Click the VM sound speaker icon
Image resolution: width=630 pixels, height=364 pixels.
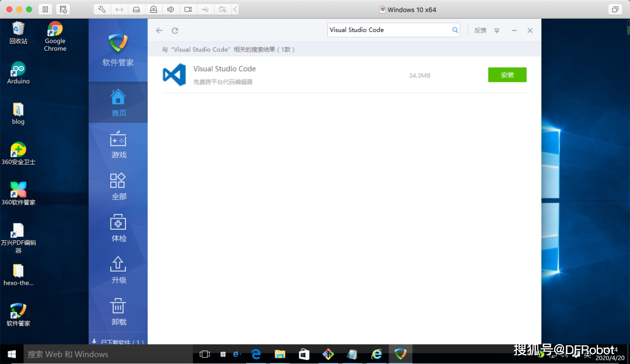(x=171, y=9)
